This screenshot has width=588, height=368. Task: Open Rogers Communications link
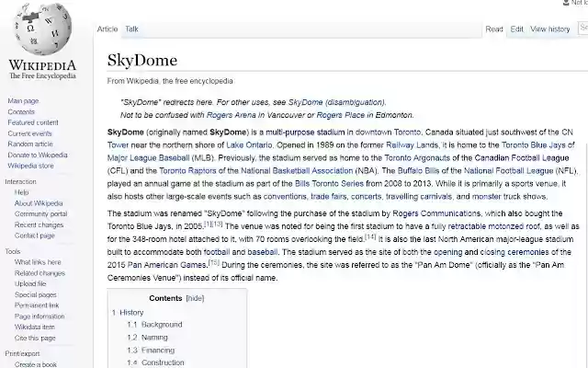[x=436, y=213]
